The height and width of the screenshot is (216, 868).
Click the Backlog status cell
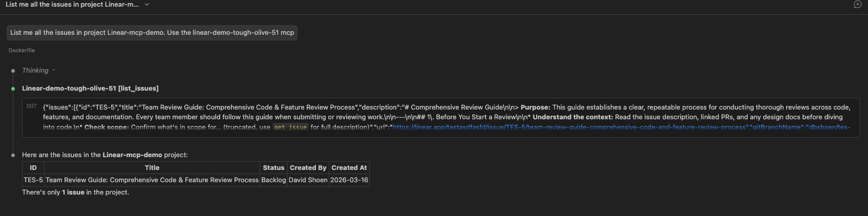273,180
